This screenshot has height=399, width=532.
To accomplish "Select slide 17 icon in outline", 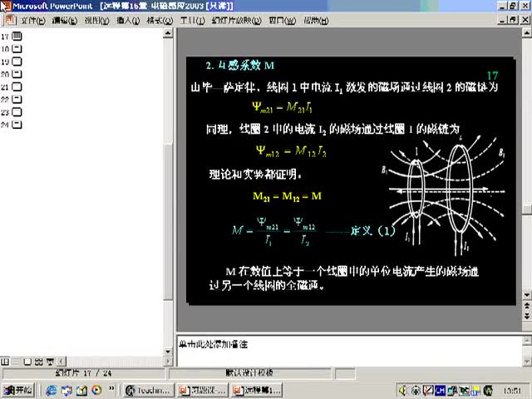I will [x=17, y=36].
